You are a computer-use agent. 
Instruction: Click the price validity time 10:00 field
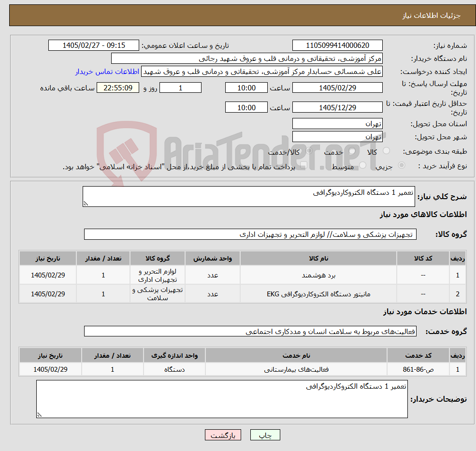[246, 107]
